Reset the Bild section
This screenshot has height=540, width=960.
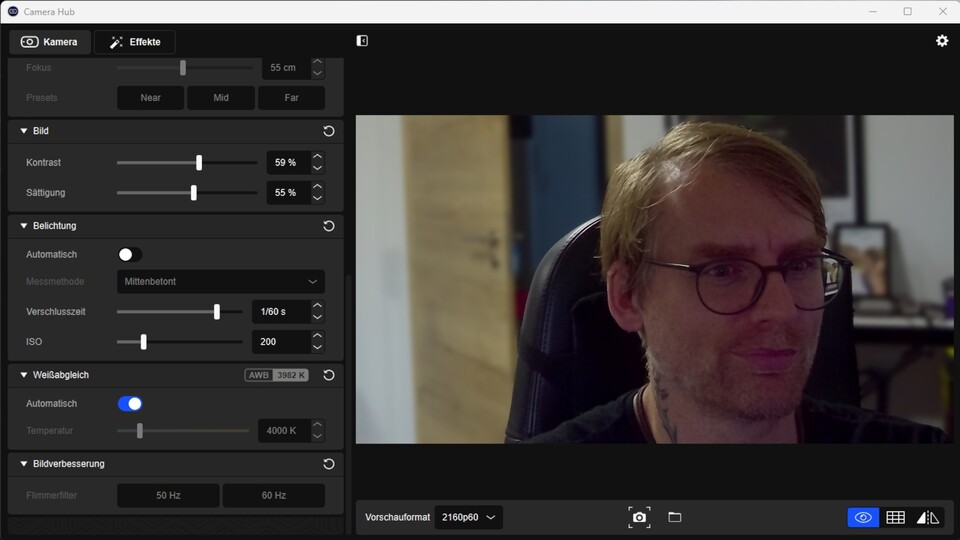tap(329, 131)
